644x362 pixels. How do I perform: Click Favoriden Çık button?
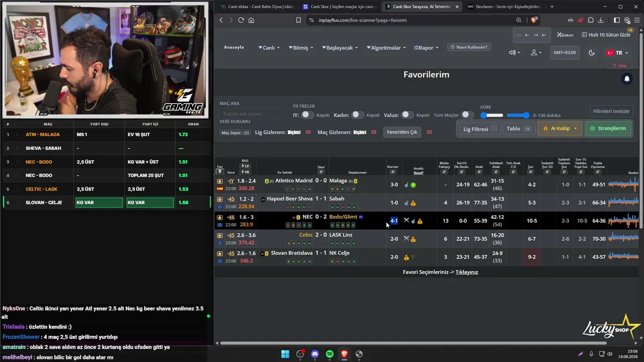(x=402, y=132)
